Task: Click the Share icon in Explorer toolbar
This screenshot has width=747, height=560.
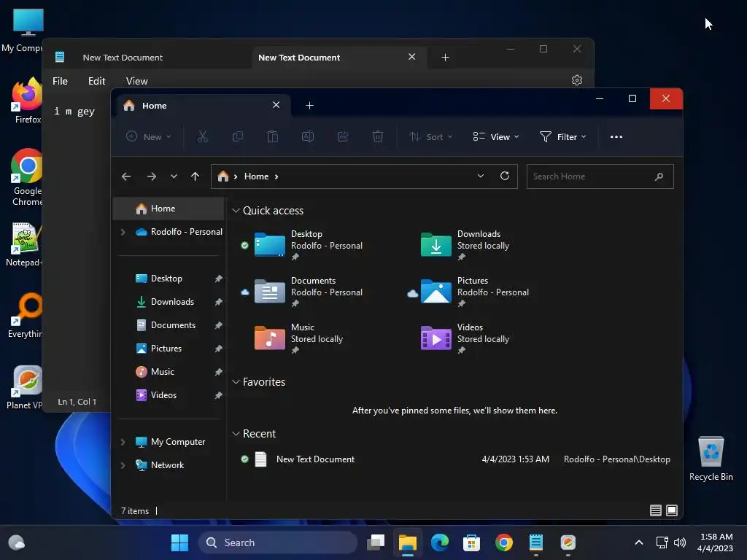Action: tap(343, 137)
